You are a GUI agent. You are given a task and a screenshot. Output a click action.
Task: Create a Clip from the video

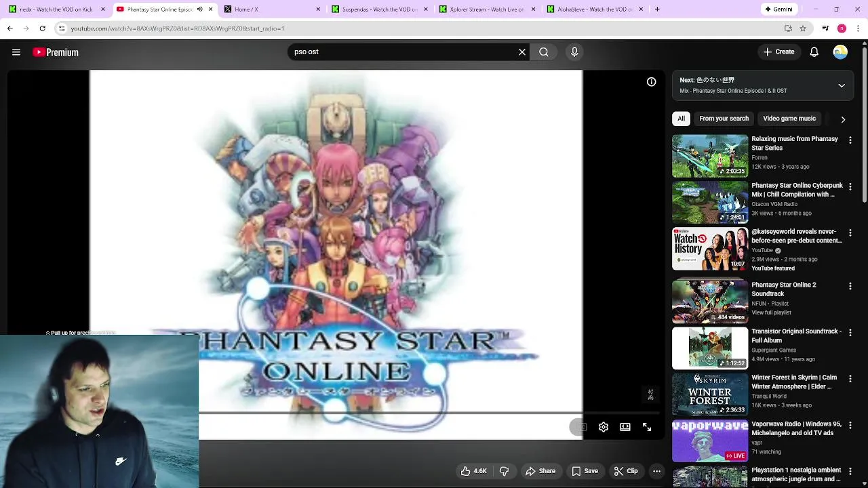tap(626, 471)
